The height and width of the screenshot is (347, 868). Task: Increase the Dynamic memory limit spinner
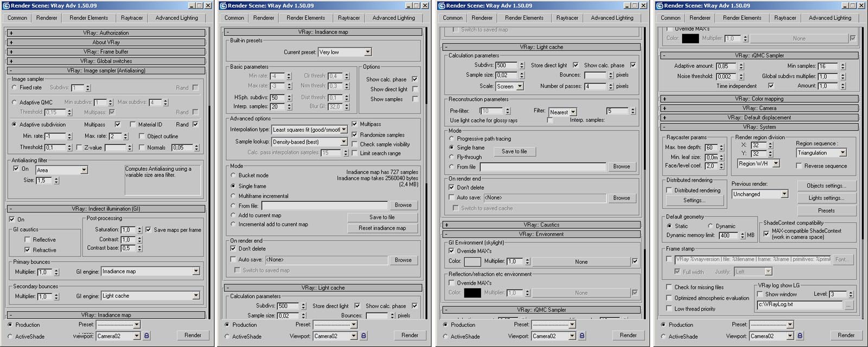(x=743, y=233)
